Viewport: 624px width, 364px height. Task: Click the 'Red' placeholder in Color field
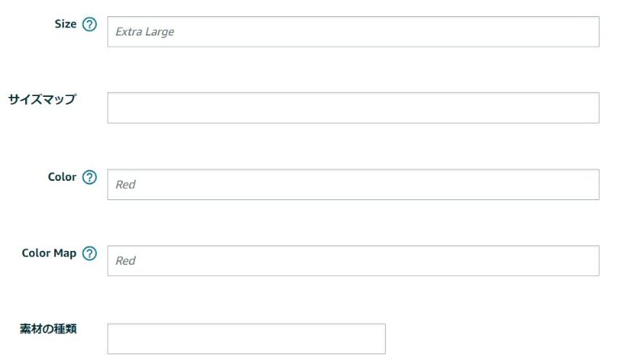click(x=125, y=185)
